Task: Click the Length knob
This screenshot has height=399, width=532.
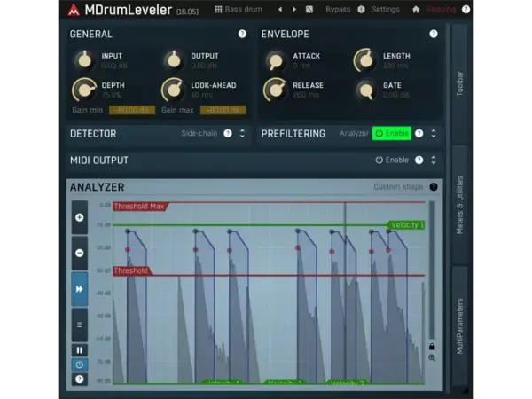Action: [x=365, y=60]
